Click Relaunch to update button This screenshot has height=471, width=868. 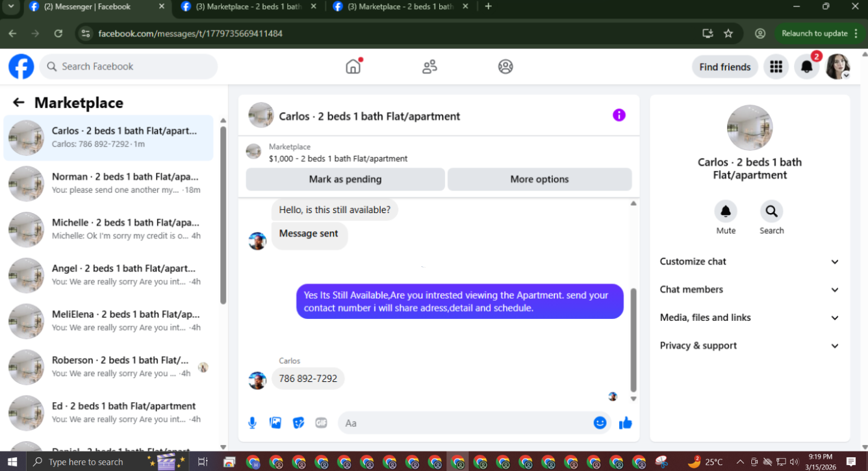click(x=820, y=33)
